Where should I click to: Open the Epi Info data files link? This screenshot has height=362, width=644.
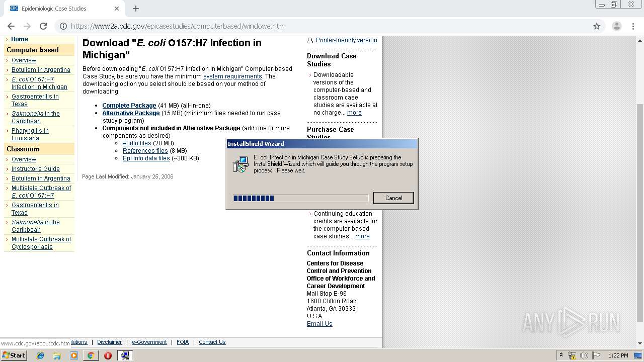146,158
